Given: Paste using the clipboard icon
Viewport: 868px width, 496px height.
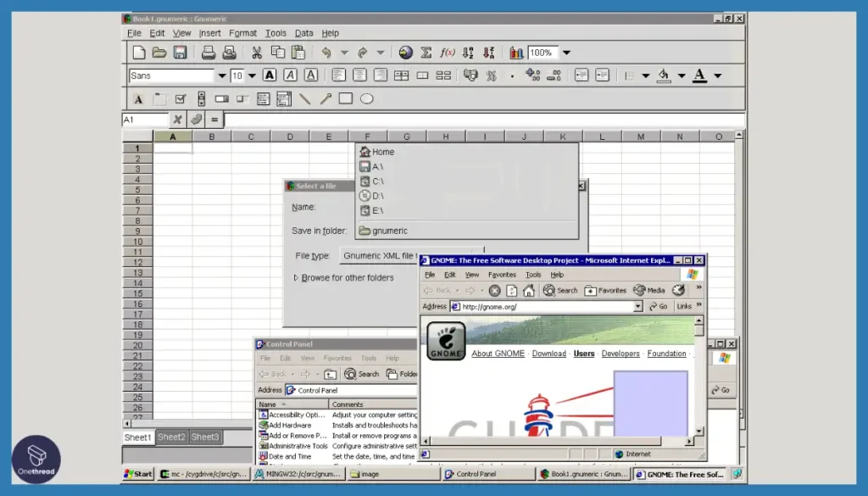Looking at the screenshot, I should coord(298,53).
